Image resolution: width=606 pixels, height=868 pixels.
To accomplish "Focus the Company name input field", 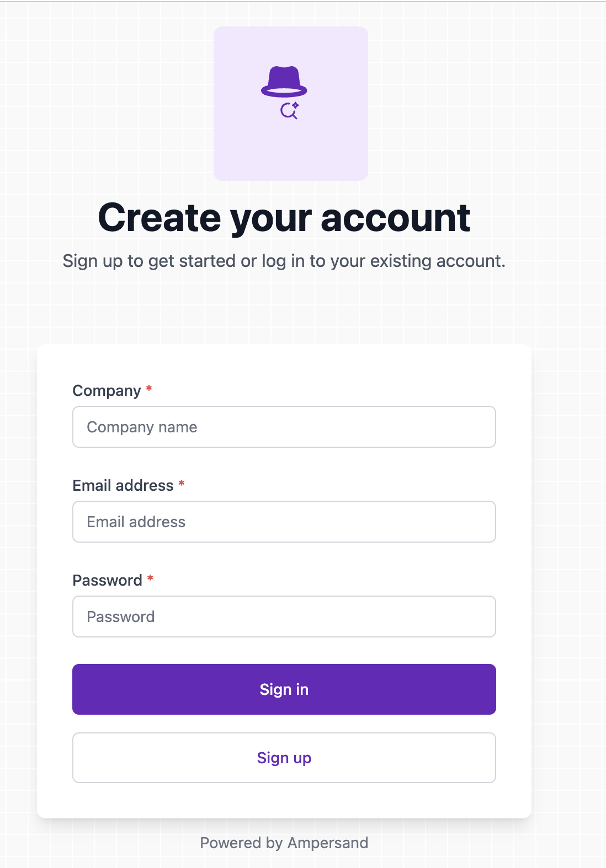I will [x=284, y=427].
